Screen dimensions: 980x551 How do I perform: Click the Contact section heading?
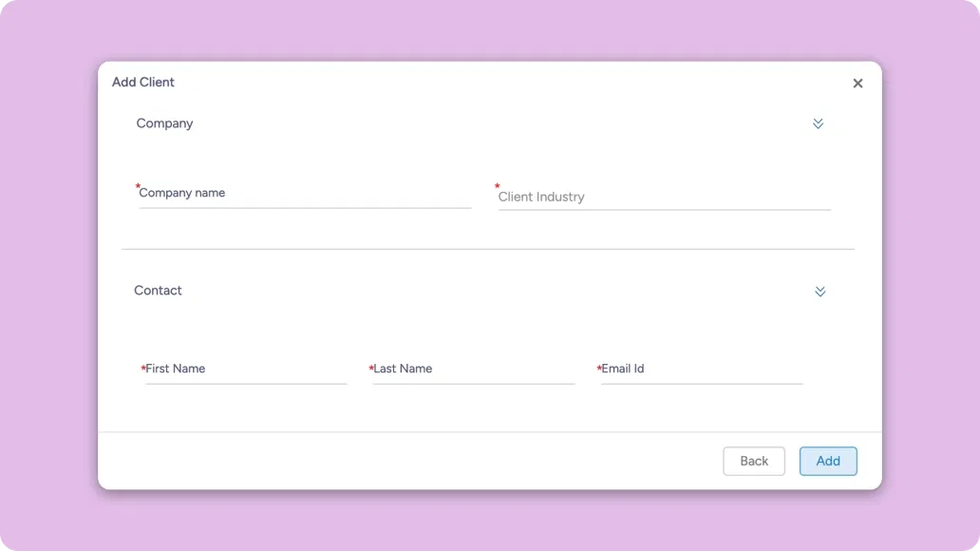(158, 291)
